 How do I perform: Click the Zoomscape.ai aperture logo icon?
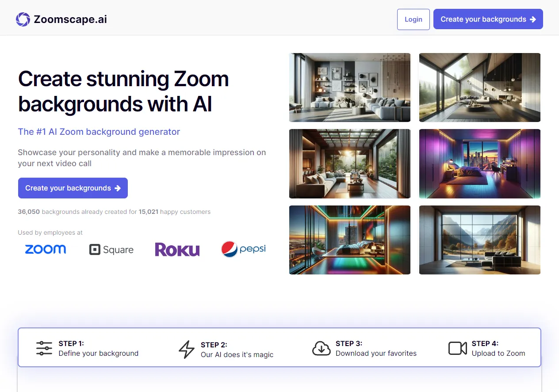pyautogui.click(x=23, y=19)
